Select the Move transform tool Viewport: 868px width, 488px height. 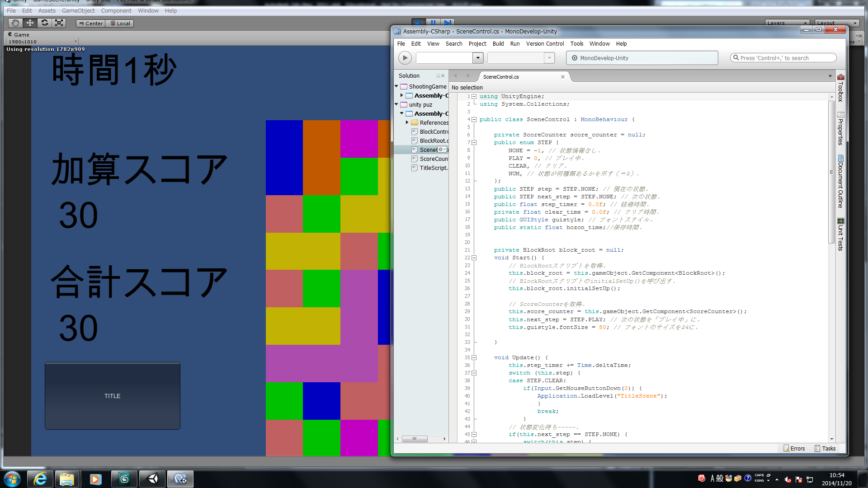coord(30,23)
